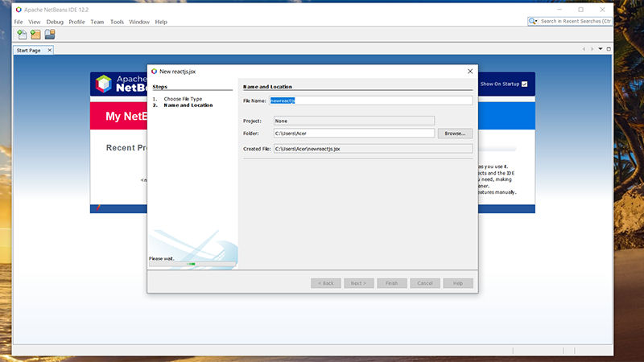
Task: Click the New Project toolbar icon
Action: [35, 34]
